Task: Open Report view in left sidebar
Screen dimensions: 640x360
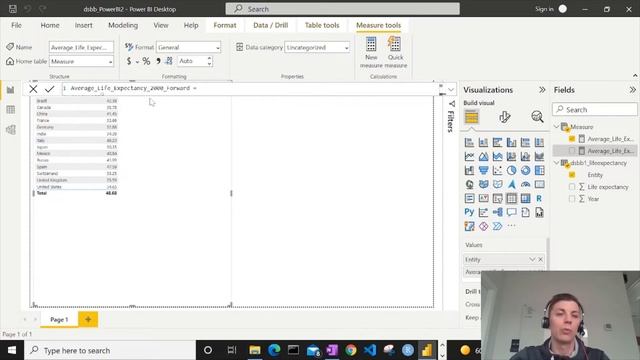Action: 11,90
